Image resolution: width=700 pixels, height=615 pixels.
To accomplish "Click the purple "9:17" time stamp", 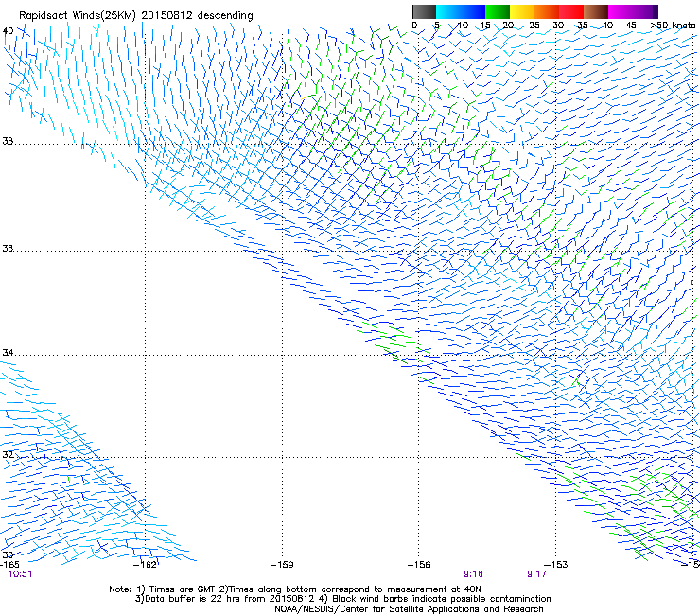I will point(536,574).
